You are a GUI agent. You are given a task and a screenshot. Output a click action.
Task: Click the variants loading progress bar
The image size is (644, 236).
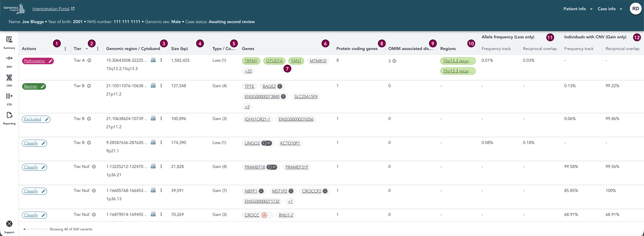pyautogui.click(x=35, y=229)
